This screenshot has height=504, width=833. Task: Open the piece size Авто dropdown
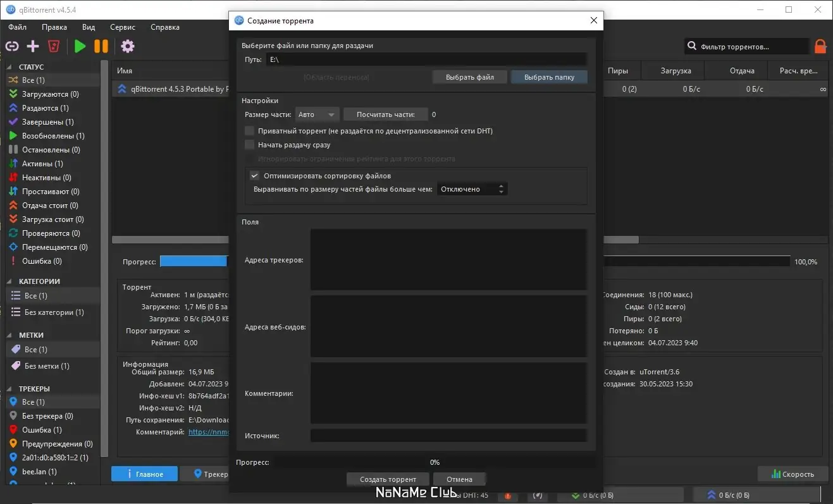coord(317,114)
